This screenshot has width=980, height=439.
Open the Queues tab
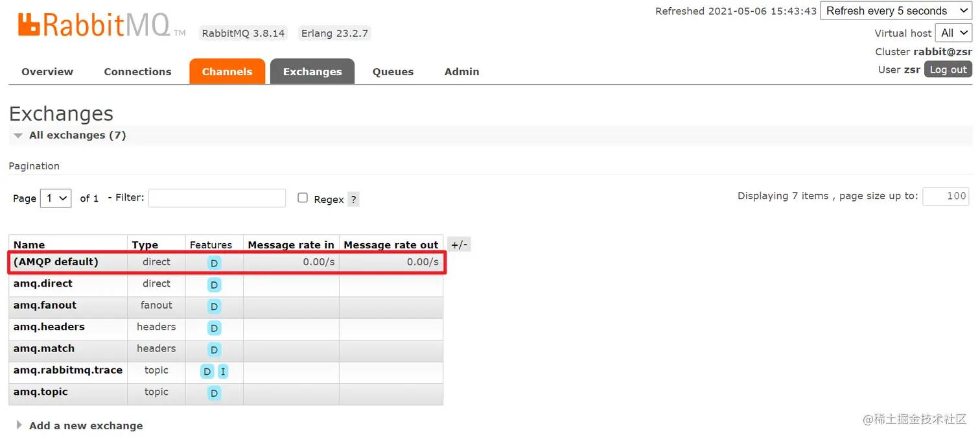(393, 71)
